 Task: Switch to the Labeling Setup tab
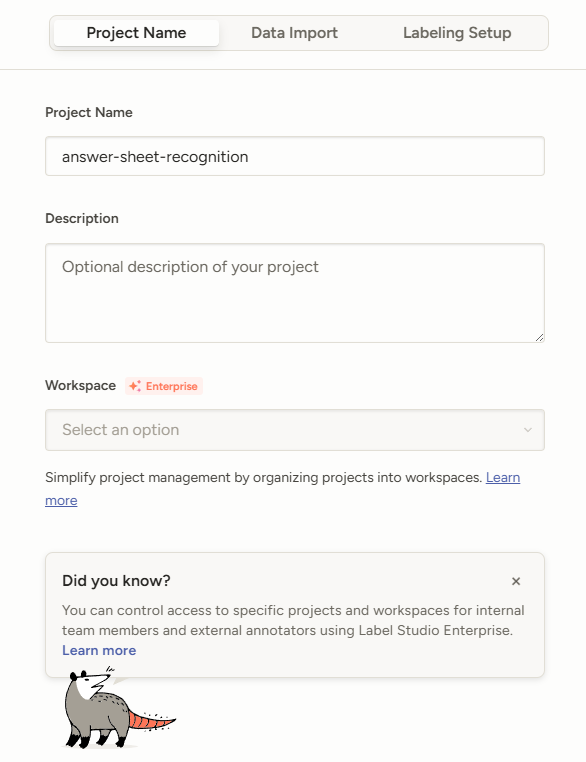pos(457,33)
